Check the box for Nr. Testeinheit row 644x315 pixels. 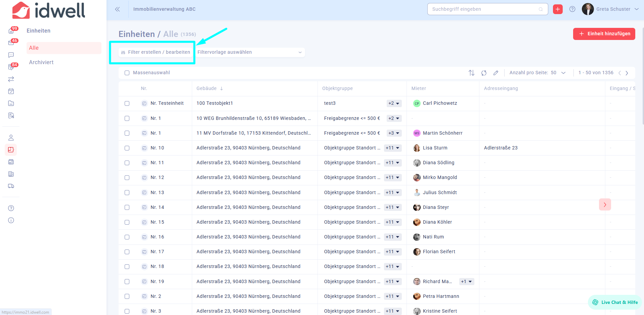pyautogui.click(x=127, y=103)
